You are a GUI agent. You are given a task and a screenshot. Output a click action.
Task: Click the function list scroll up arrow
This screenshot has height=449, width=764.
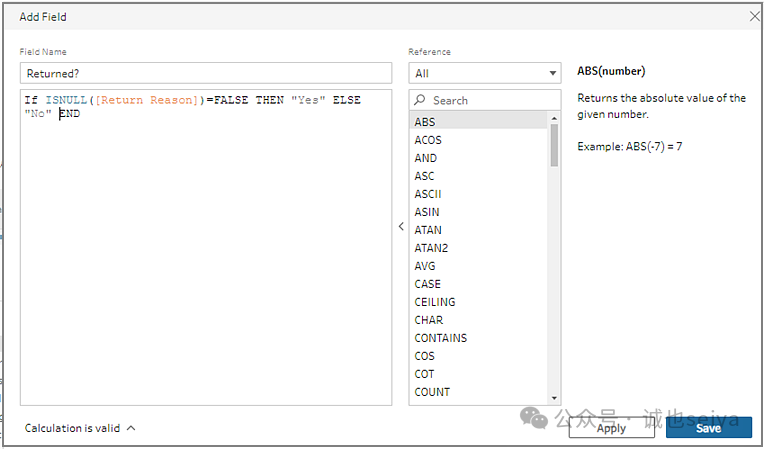pyautogui.click(x=554, y=118)
